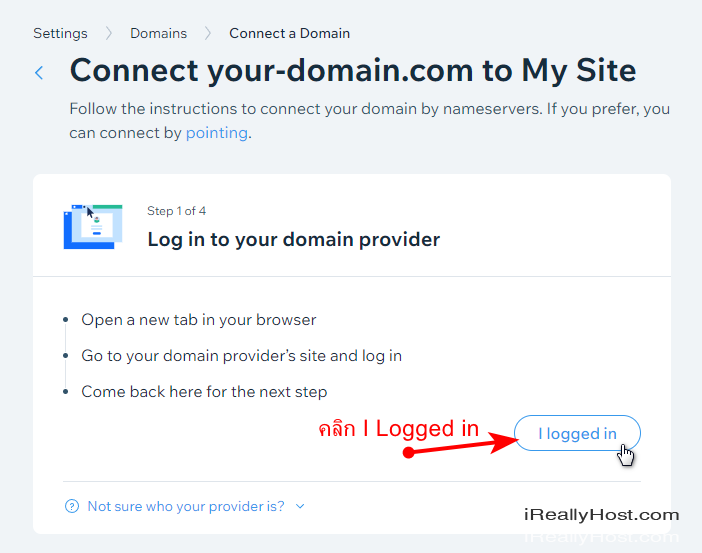Click the 'I logged in' button
This screenshot has height=553, width=702.
click(577, 433)
